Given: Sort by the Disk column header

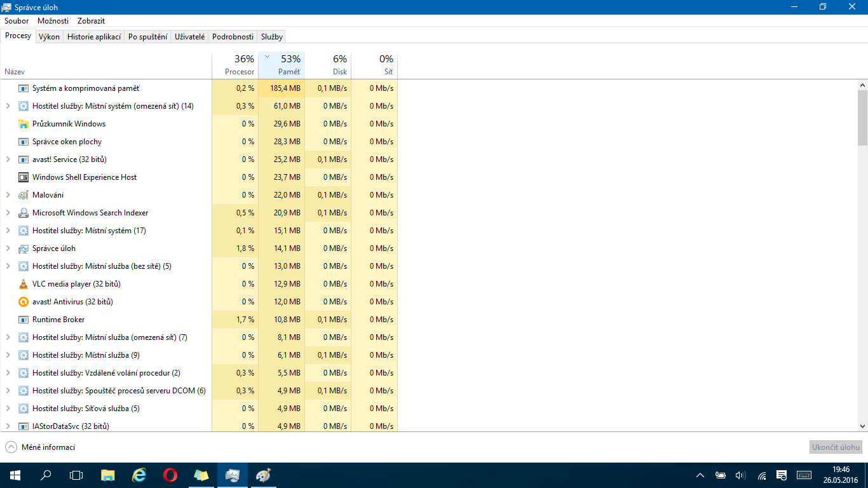Looking at the screenshot, I should pos(328,65).
